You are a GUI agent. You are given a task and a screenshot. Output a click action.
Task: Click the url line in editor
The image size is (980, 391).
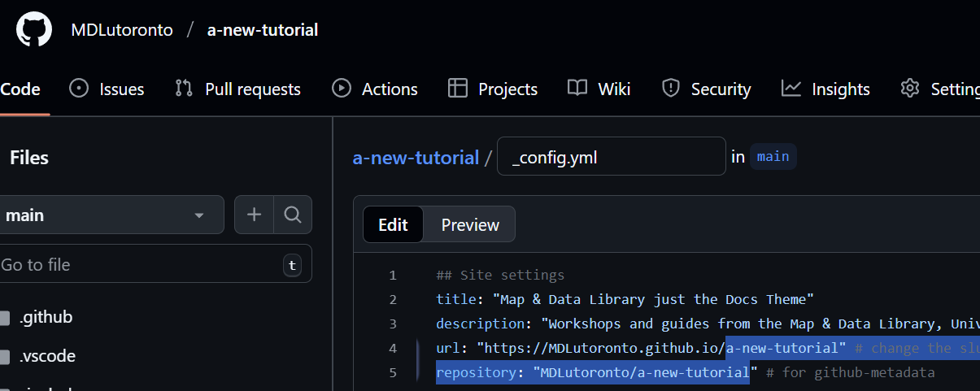[708, 348]
